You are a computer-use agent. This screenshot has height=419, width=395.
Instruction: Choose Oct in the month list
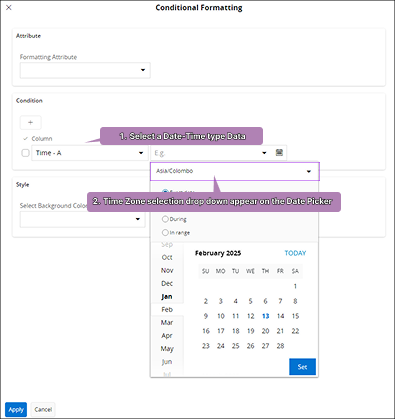pos(167,257)
